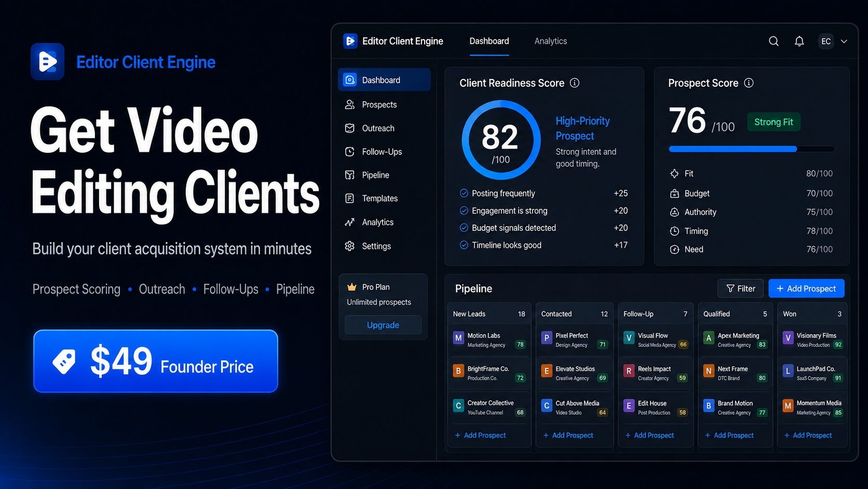Open the Elevate Studios prospect card
This screenshot has width=868, height=489.
point(574,373)
